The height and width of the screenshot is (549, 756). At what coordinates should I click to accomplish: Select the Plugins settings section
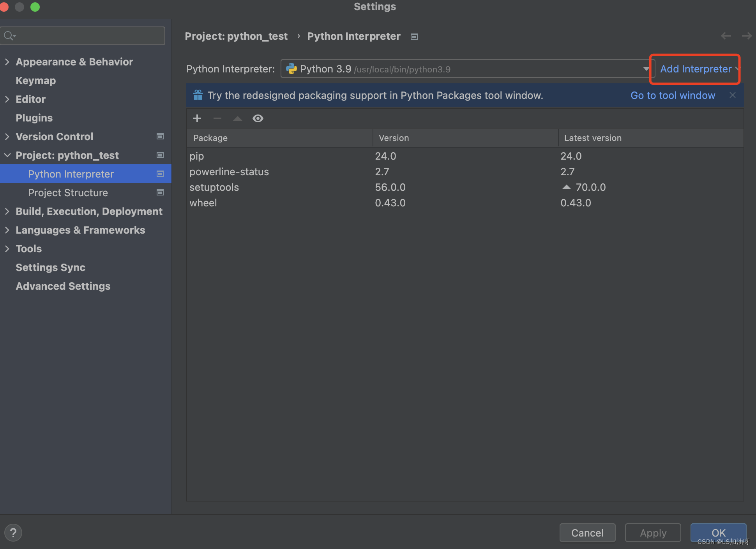pyautogui.click(x=34, y=117)
